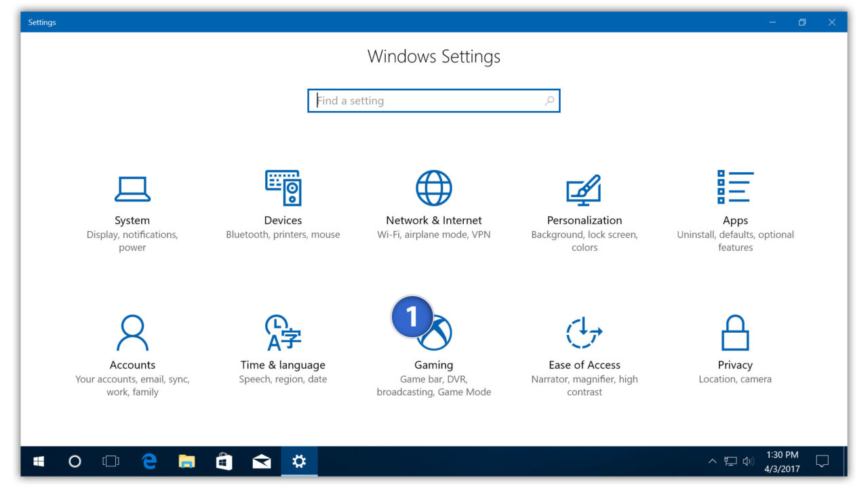Open Cortana circle on taskbar

(75, 462)
